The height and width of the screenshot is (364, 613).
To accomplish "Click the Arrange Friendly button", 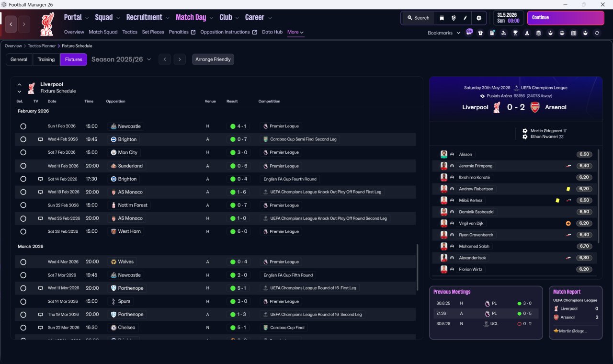I will coord(213,59).
